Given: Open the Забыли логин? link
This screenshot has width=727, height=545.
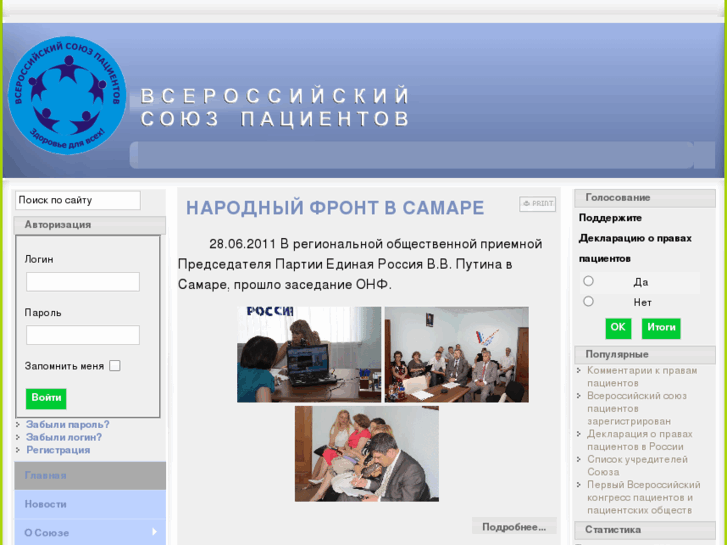Looking at the screenshot, I should [64, 437].
